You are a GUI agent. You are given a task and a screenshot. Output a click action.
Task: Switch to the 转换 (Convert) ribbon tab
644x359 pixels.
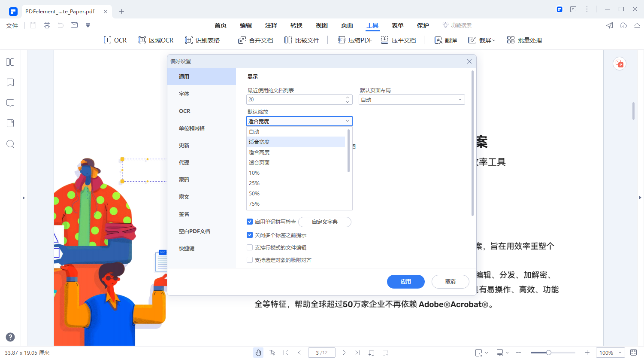tap(296, 25)
